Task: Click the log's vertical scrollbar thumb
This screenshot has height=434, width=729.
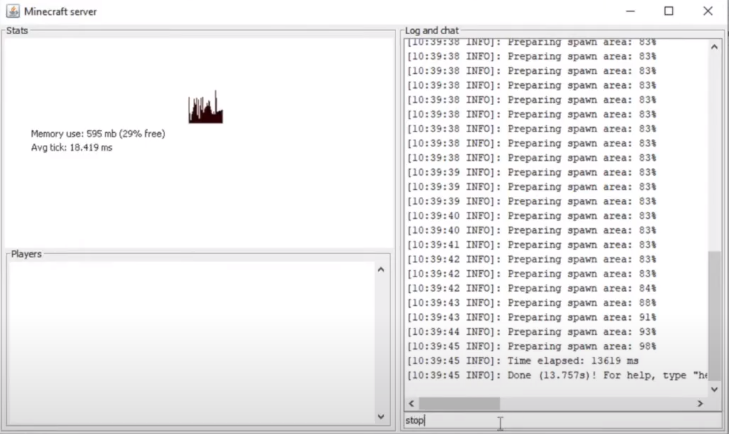Action: tap(714, 316)
